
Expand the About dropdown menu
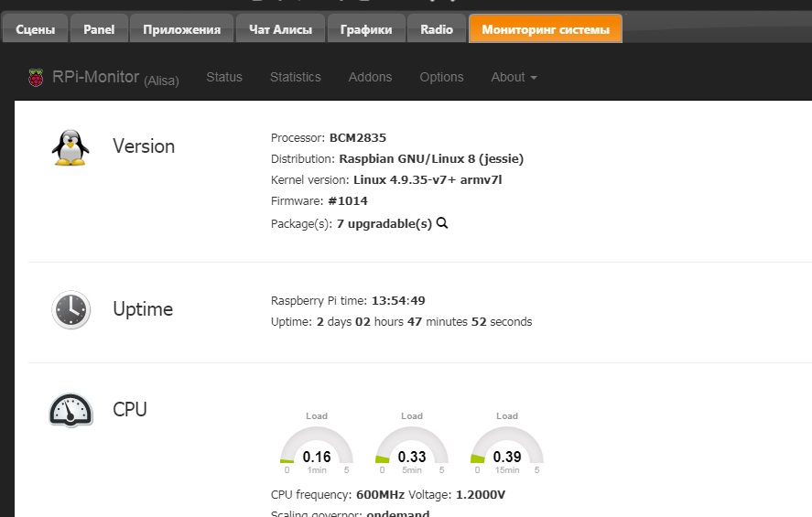click(x=514, y=77)
